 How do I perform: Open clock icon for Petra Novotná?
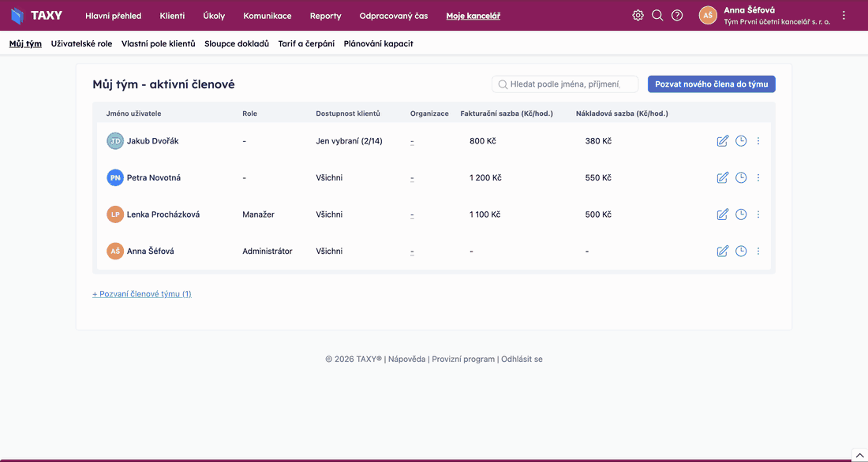[x=741, y=177]
